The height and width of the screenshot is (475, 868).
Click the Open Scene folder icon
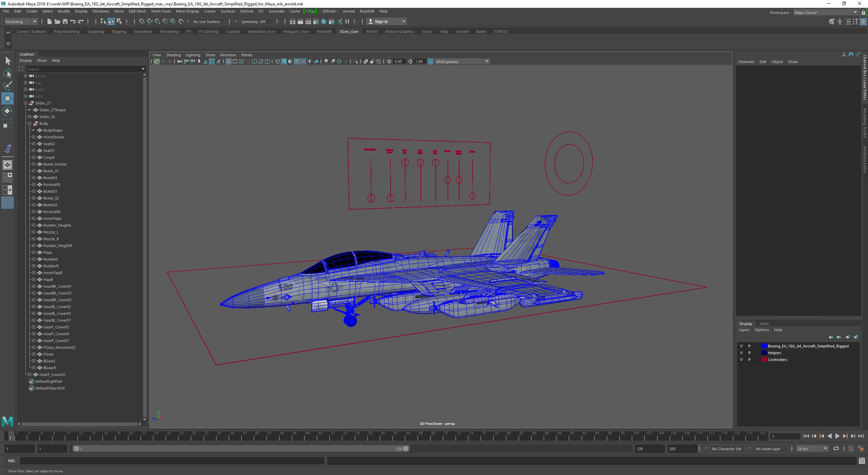(57, 21)
